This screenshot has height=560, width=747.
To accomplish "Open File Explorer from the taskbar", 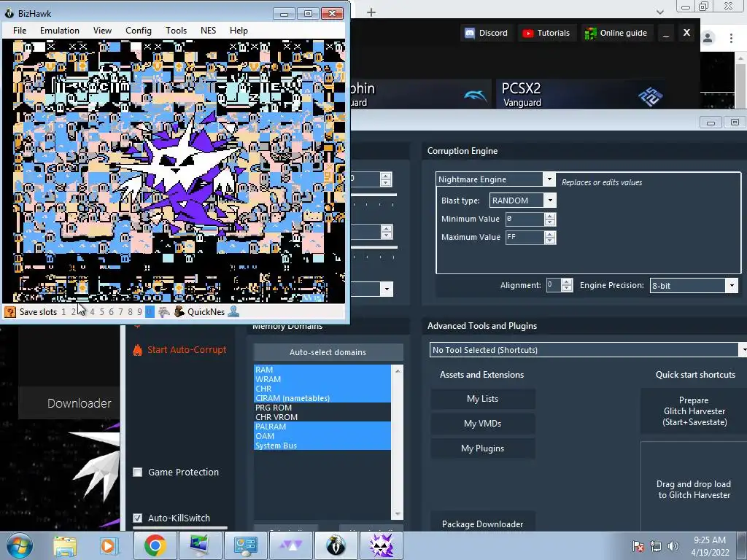I will [x=65, y=545].
